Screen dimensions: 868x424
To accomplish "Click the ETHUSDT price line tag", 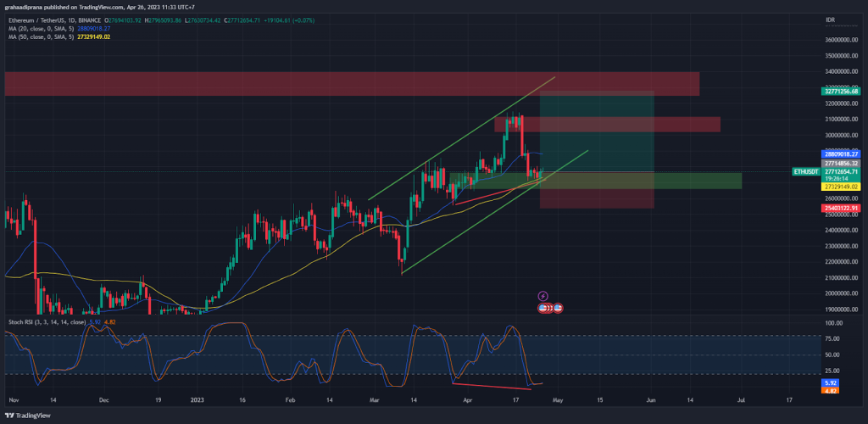I will [806, 171].
